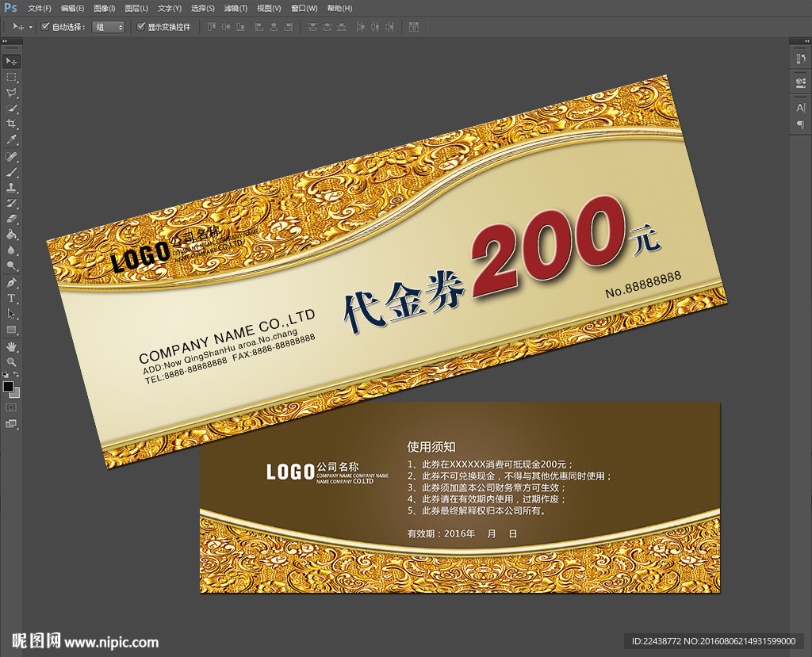Select the Pen tool
Screen dimensions: 812x657
[11, 283]
